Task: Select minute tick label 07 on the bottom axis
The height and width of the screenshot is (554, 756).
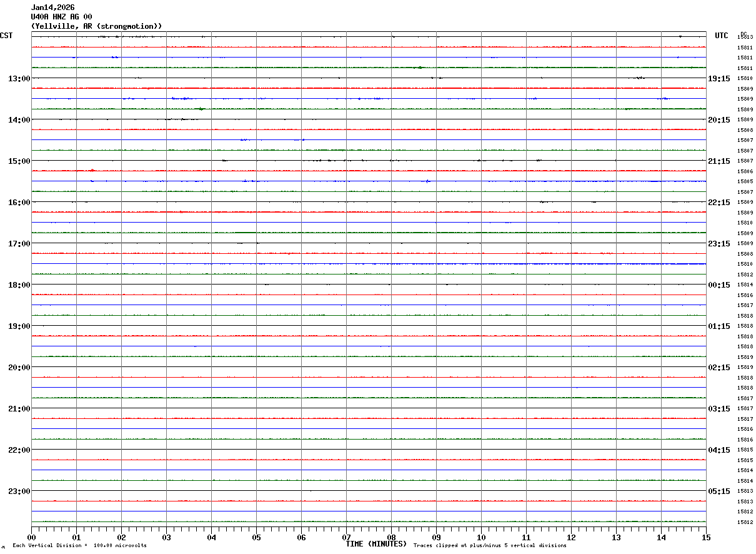Action: tap(346, 537)
